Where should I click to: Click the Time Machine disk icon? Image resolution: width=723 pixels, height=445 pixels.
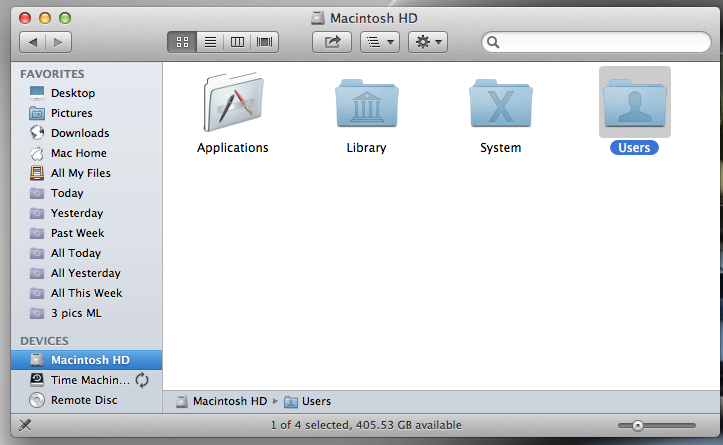point(37,380)
